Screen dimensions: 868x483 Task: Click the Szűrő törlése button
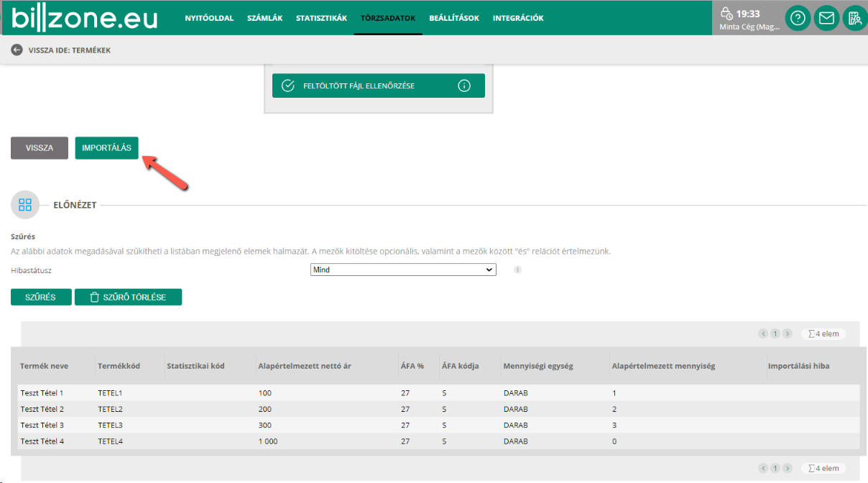(128, 297)
